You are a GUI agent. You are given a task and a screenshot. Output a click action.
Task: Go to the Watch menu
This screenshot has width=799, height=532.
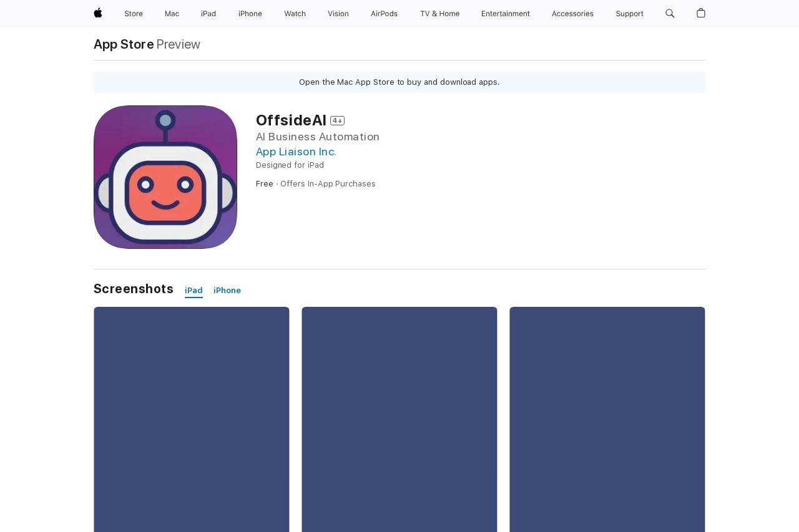(295, 14)
